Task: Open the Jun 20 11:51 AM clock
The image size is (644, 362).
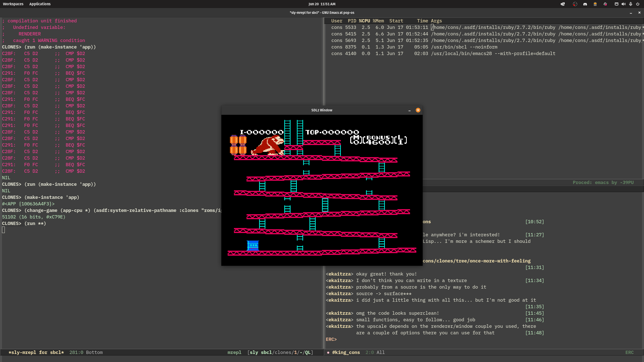Action: coord(322,4)
